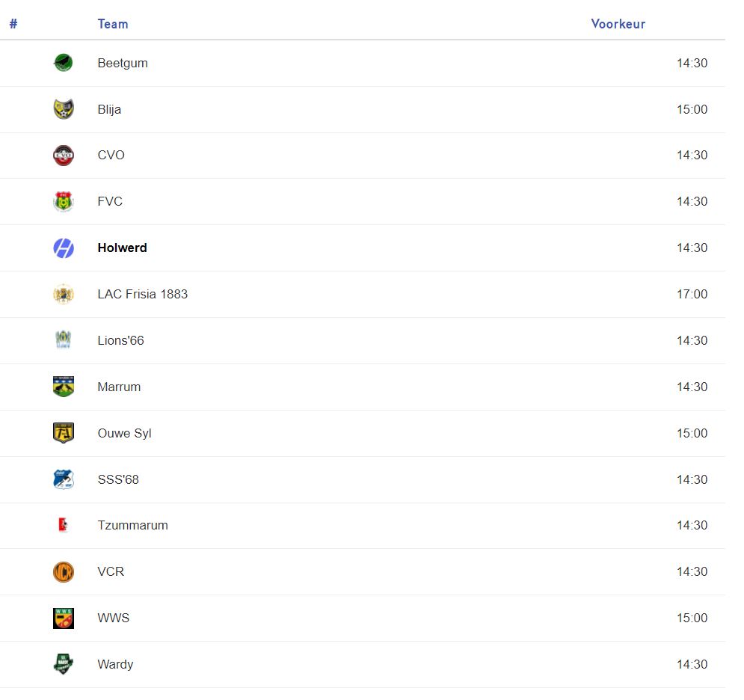Sort by the Team column header

click(x=113, y=24)
